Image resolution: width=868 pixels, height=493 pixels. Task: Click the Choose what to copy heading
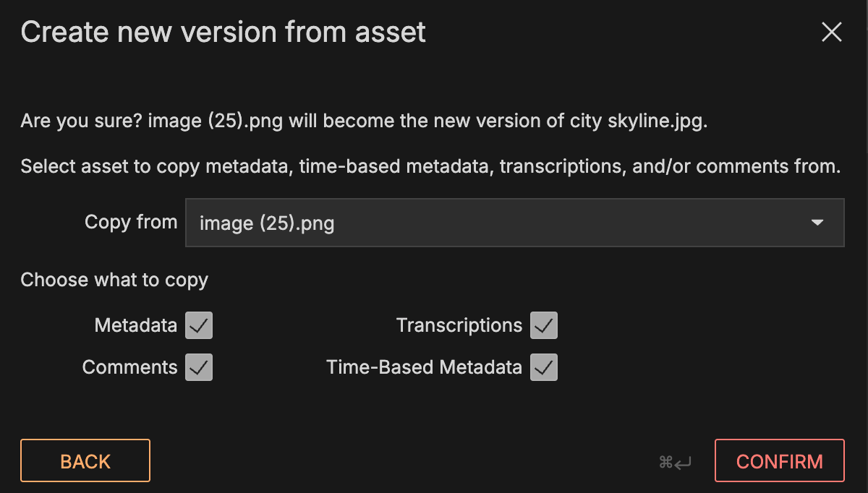(114, 280)
